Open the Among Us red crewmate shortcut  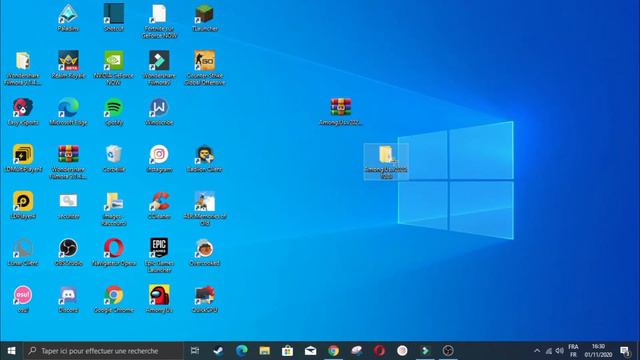click(x=159, y=299)
